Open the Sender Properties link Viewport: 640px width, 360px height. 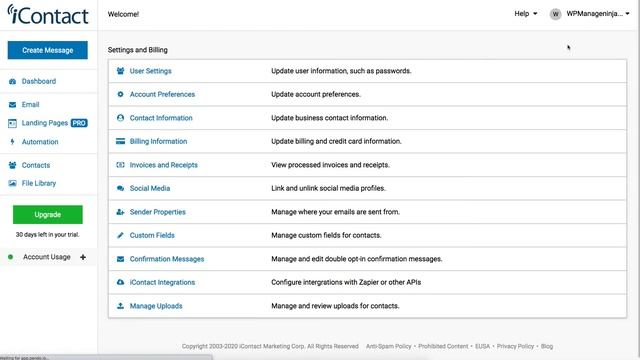pyautogui.click(x=158, y=212)
